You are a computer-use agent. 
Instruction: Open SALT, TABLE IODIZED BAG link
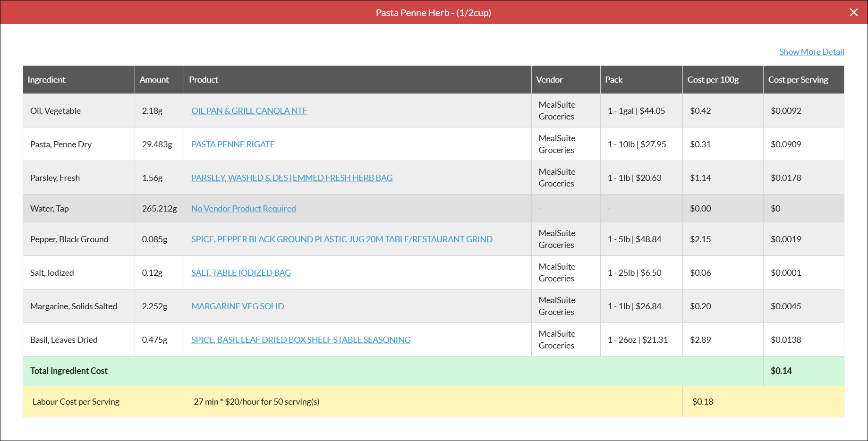pos(241,272)
